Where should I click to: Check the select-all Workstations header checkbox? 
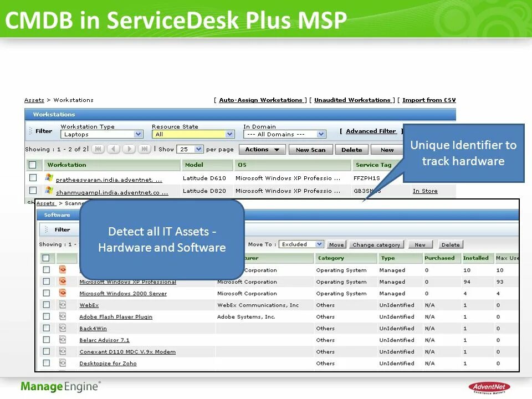(x=33, y=165)
